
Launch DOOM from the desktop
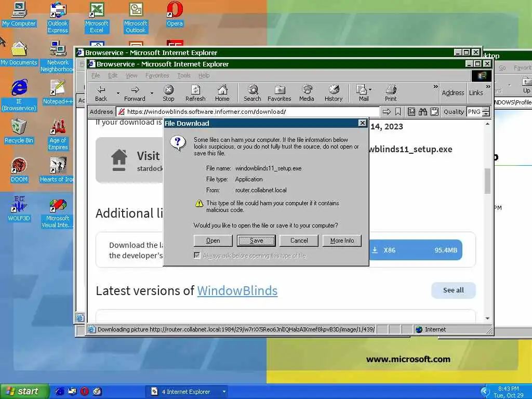(19, 170)
